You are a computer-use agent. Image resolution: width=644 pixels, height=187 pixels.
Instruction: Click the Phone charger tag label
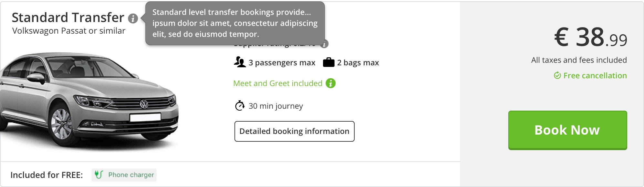pyautogui.click(x=131, y=175)
